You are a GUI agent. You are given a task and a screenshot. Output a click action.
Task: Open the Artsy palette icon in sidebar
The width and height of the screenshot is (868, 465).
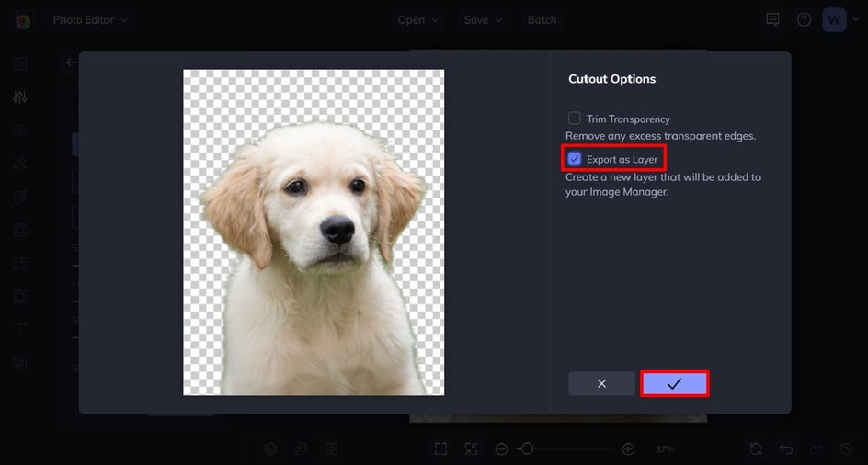tap(20, 197)
